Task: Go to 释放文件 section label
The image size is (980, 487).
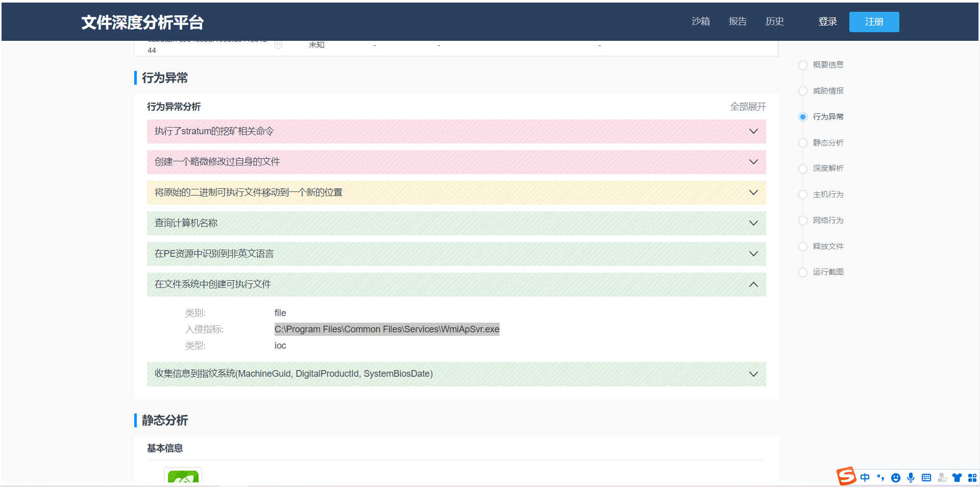Action: click(x=828, y=247)
